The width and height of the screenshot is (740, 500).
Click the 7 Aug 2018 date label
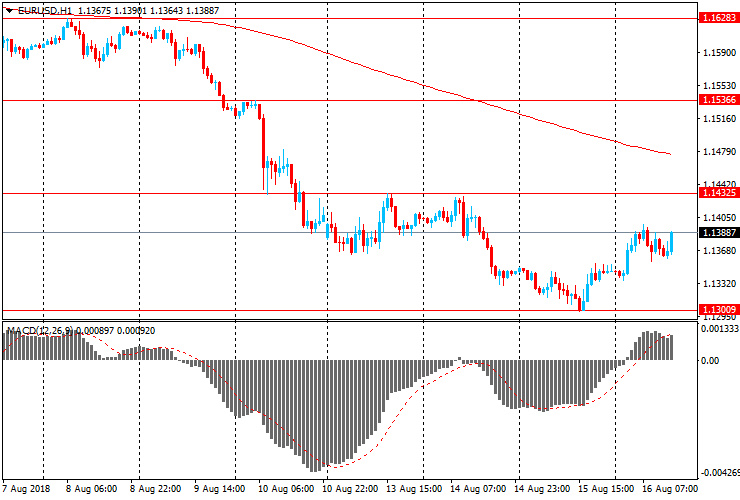pyautogui.click(x=26, y=489)
